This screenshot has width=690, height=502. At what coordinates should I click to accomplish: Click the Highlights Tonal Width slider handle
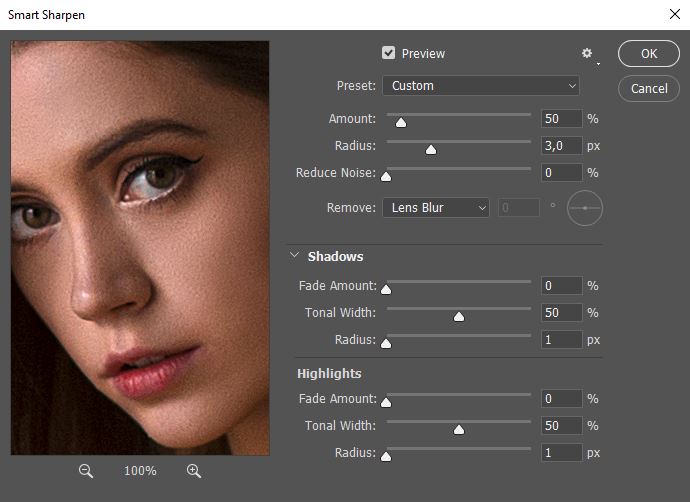459,430
